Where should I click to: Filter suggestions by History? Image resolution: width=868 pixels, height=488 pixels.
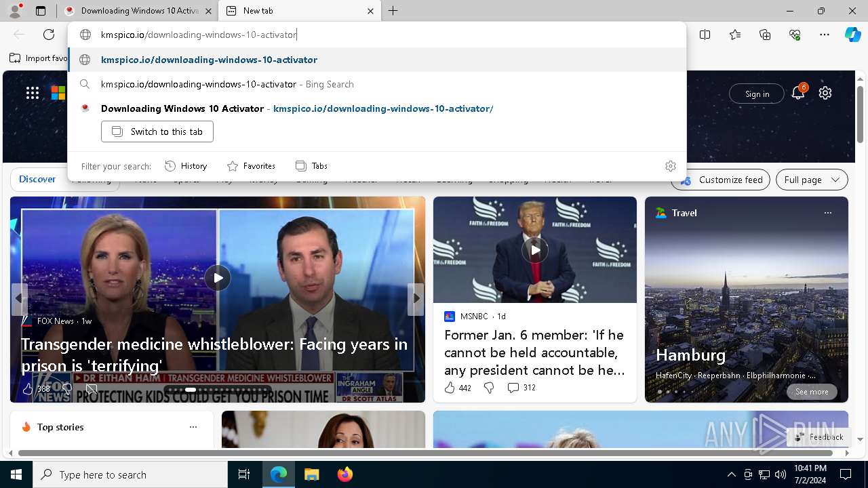click(186, 166)
